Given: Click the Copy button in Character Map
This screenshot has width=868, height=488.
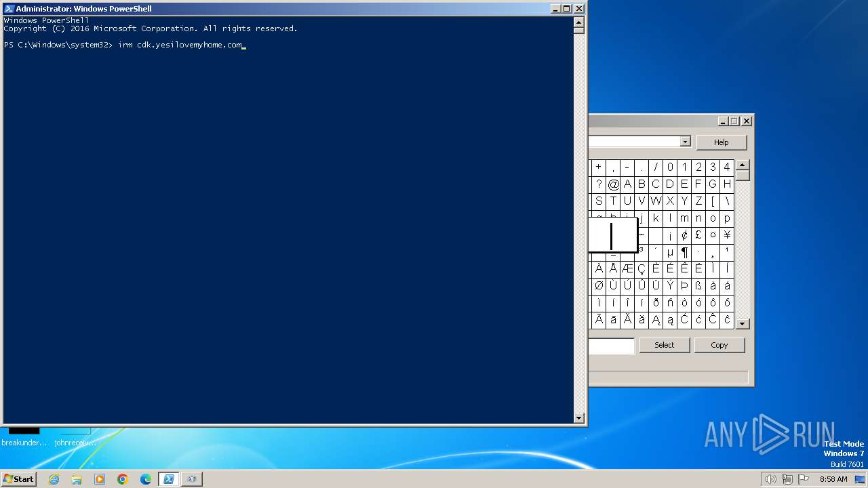Looking at the screenshot, I should pos(719,345).
